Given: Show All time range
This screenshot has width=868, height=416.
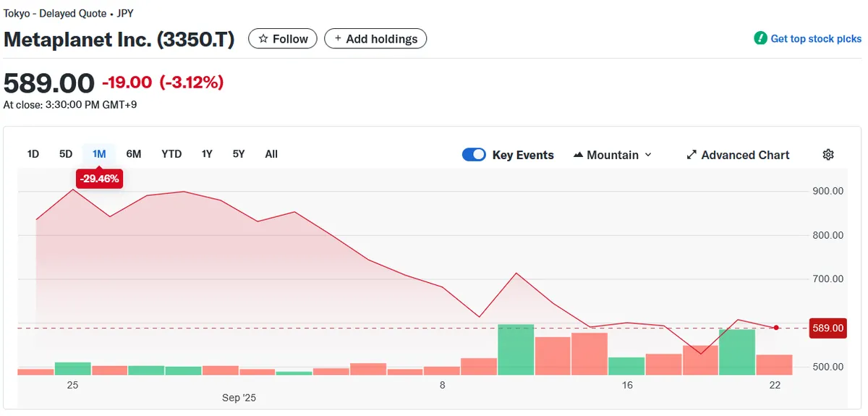Looking at the screenshot, I should tap(271, 154).
